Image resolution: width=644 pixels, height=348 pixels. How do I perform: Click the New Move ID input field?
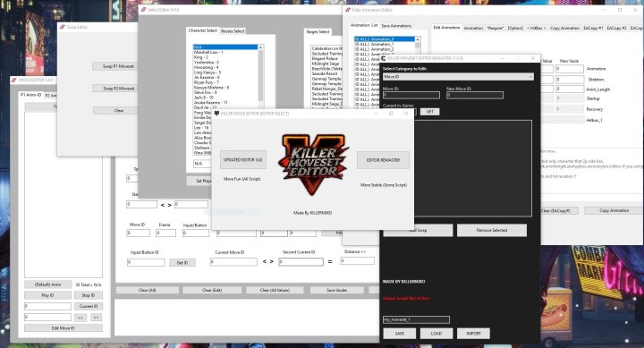(475, 95)
